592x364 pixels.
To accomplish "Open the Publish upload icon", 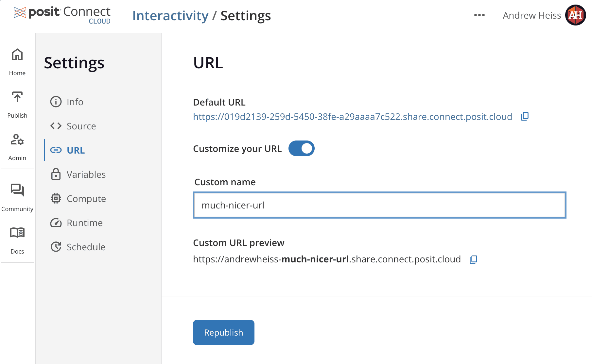I will click(17, 97).
